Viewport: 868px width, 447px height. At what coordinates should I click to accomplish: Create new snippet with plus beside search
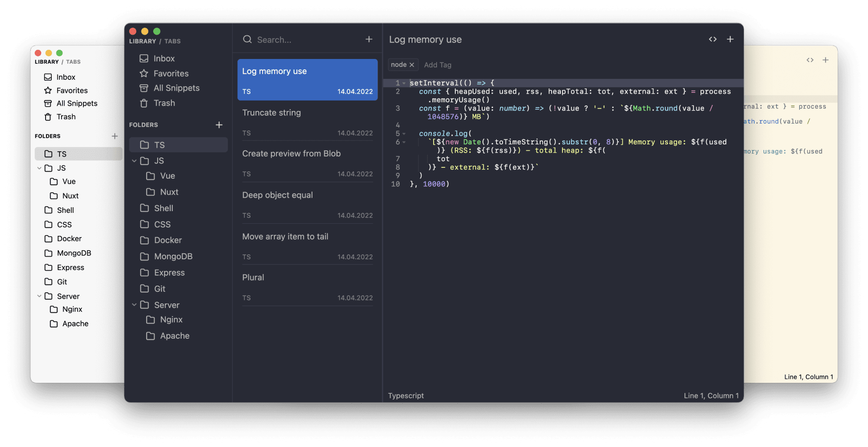[369, 39]
